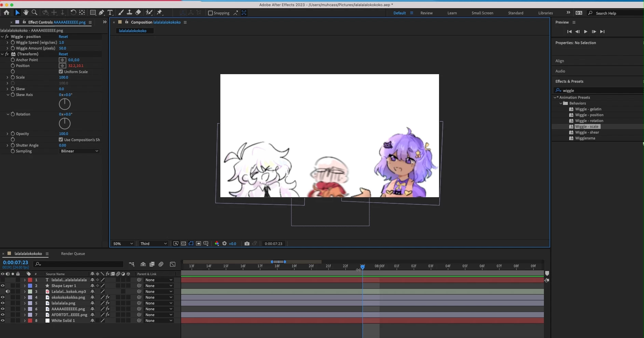Click the timeline layer search field
The height and width of the screenshot is (338, 644).
pyautogui.click(x=78, y=264)
